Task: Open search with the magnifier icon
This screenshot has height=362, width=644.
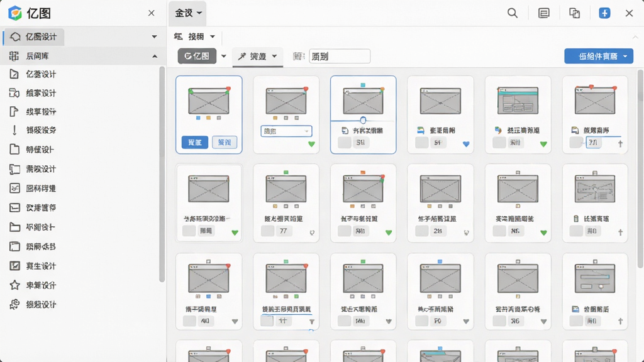Action: click(512, 13)
